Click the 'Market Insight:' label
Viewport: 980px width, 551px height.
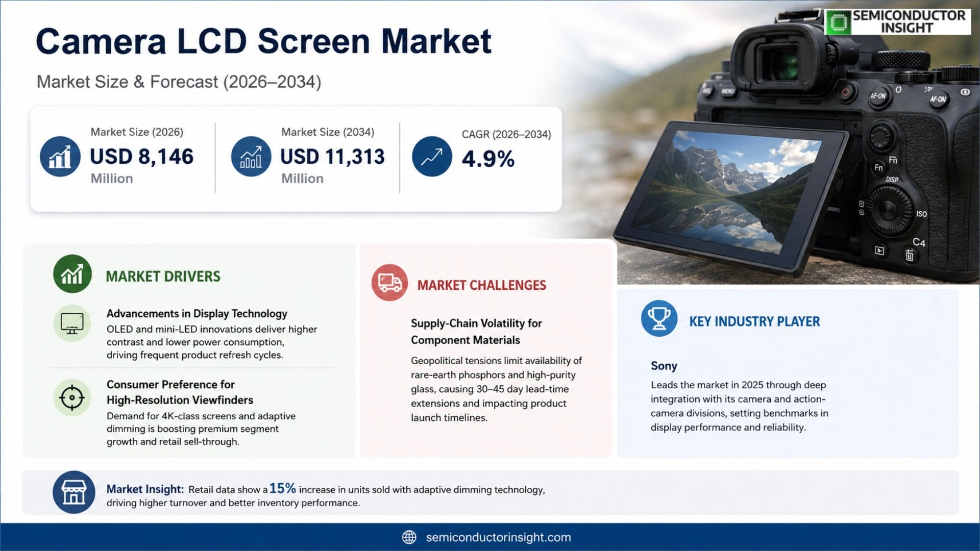tap(145, 489)
